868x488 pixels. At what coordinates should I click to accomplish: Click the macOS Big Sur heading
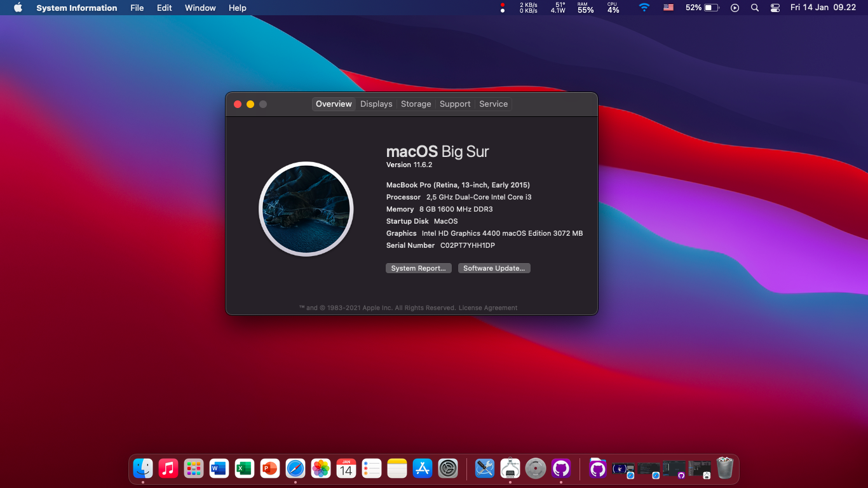[x=438, y=152]
